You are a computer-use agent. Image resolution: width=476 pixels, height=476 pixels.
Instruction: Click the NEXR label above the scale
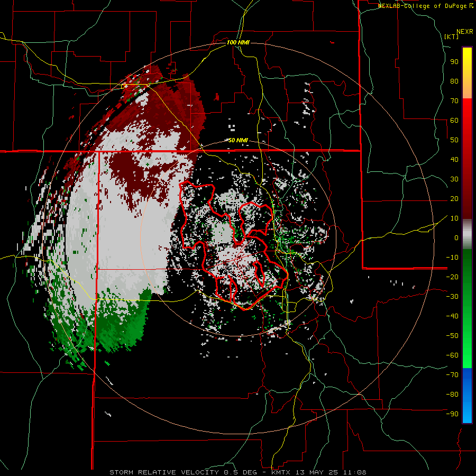tap(465, 32)
